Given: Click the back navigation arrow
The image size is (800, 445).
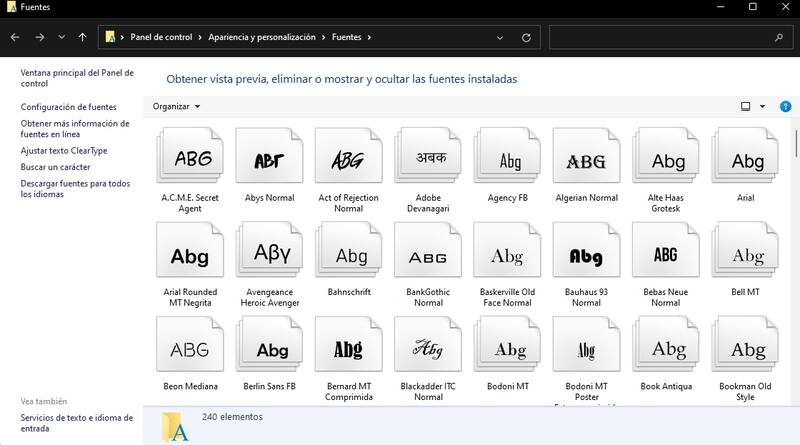Looking at the screenshot, I should point(15,37).
